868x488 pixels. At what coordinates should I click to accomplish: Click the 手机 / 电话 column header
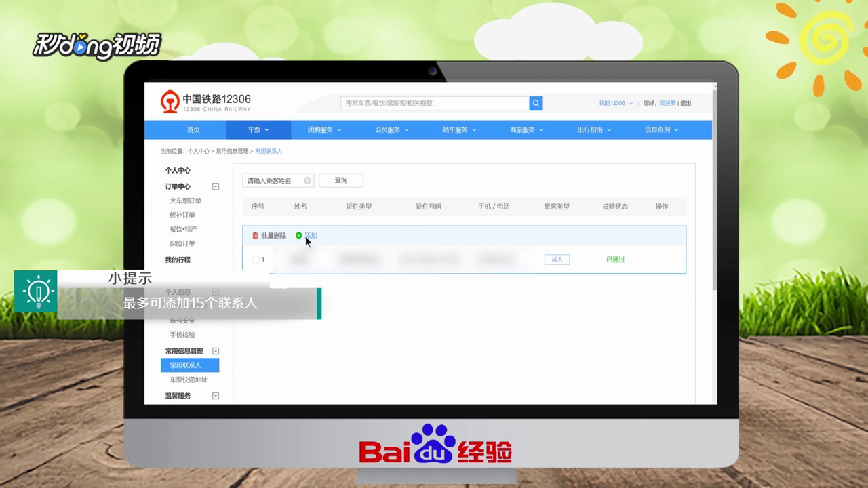pyautogui.click(x=494, y=207)
